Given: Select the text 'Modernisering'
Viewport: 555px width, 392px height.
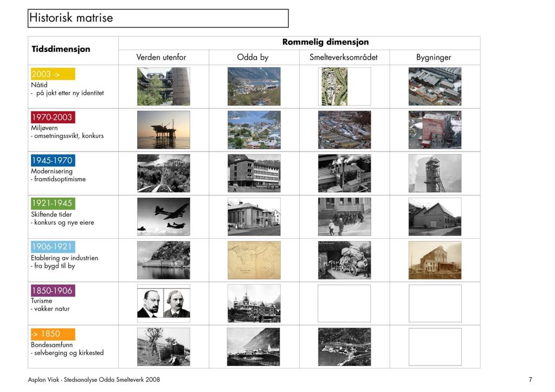Looking at the screenshot, I should pos(51,172).
